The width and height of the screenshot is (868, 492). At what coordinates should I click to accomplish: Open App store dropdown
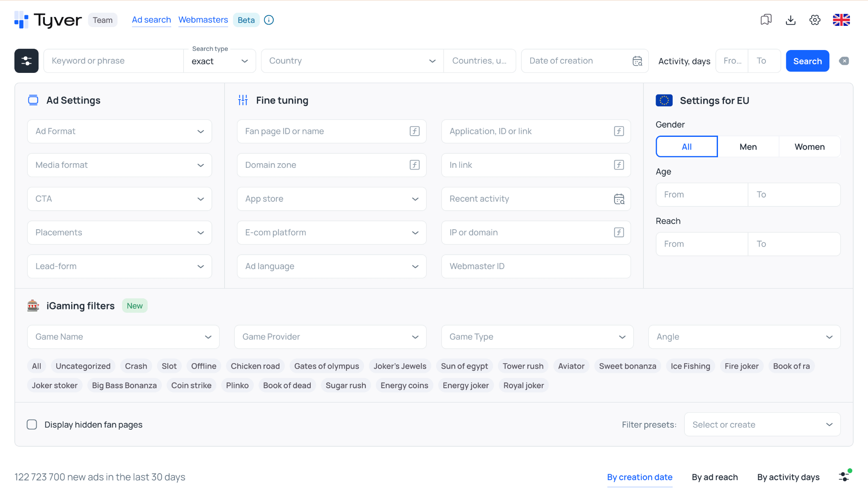(332, 199)
